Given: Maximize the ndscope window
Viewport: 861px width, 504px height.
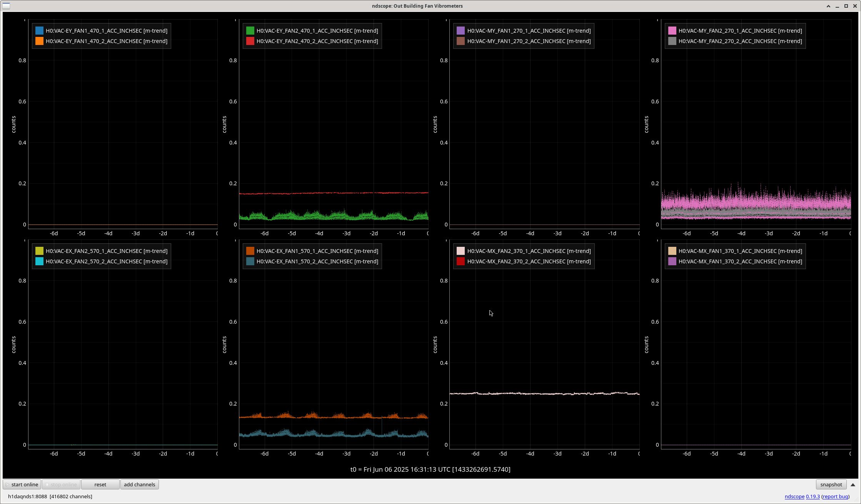Looking at the screenshot, I should [x=846, y=6].
